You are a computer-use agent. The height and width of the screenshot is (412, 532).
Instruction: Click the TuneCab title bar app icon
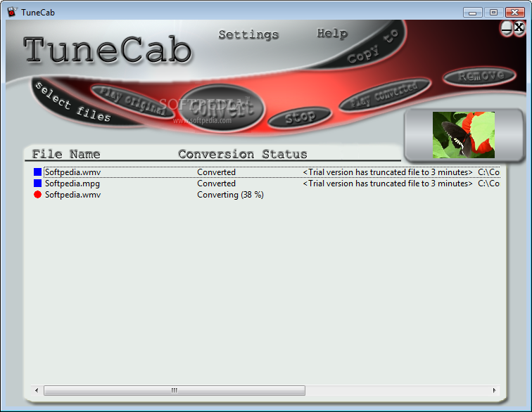click(12, 12)
